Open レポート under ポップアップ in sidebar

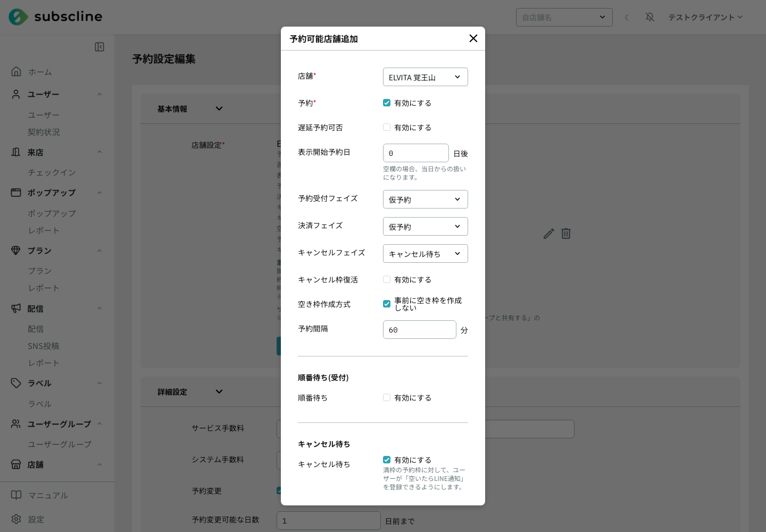click(44, 230)
